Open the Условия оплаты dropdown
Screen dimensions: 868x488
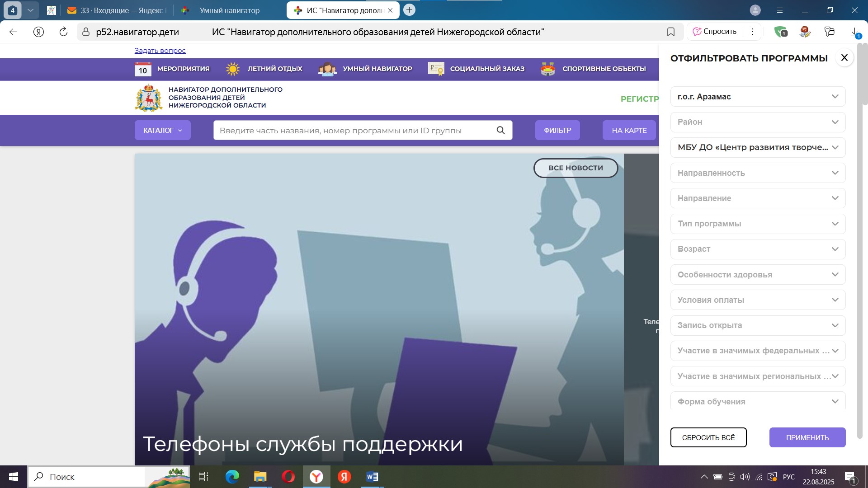[758, 300]
